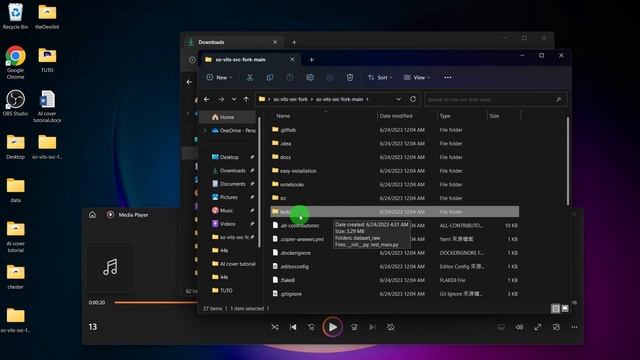Select the .dockerignore file row
This screenshot has width=640, height=360.
point(395,253)
